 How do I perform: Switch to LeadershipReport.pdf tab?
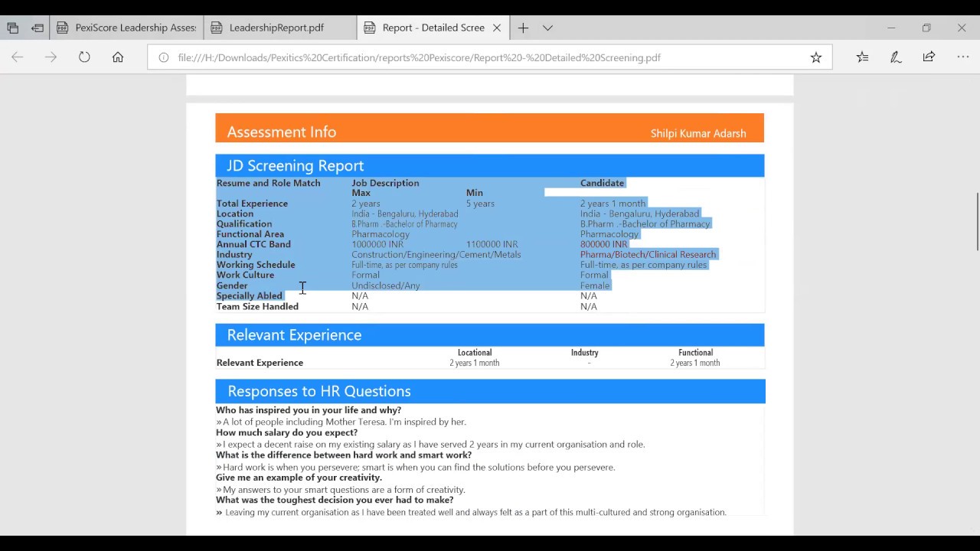(280, 28)
